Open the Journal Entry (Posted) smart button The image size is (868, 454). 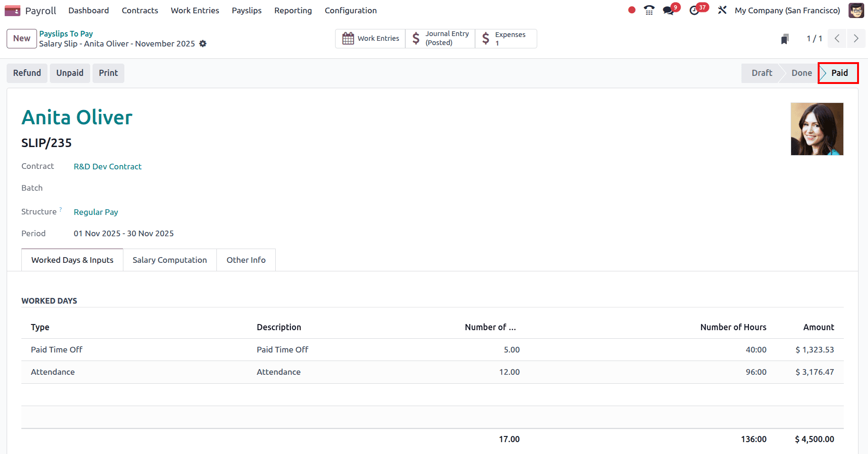(x=440, y=38)
